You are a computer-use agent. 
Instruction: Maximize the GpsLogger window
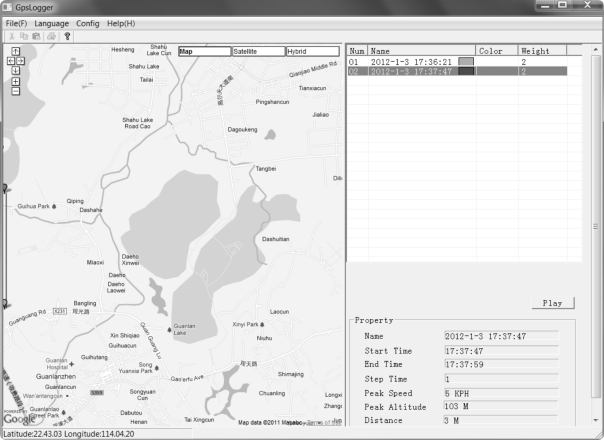[x=562, y=5]
